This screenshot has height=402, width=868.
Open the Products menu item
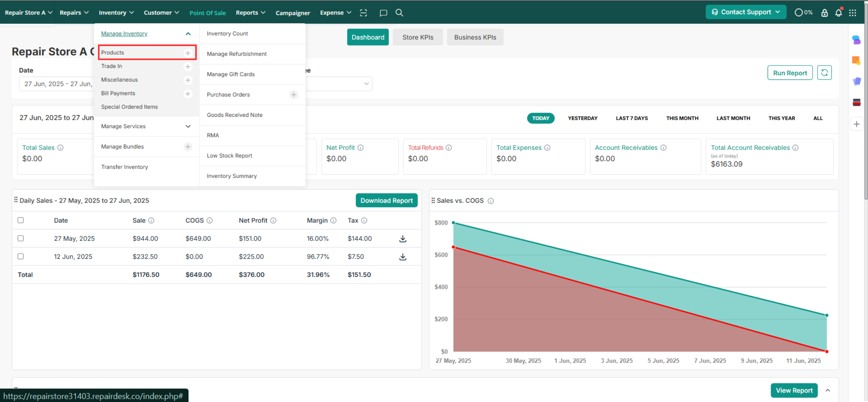coord(113,52)
